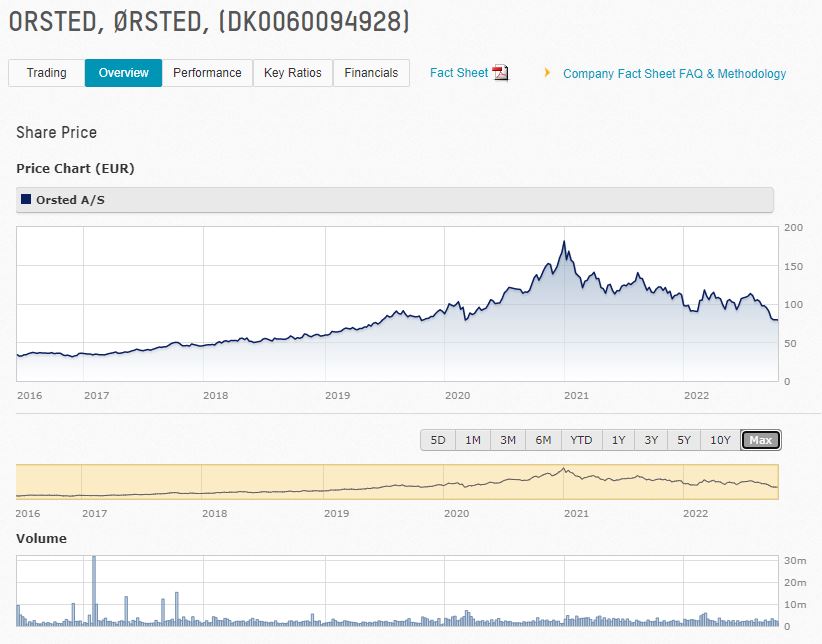This screenshot has height=644, width=822.
Task: Switch chart to 6M range
Action: point(543,440)
